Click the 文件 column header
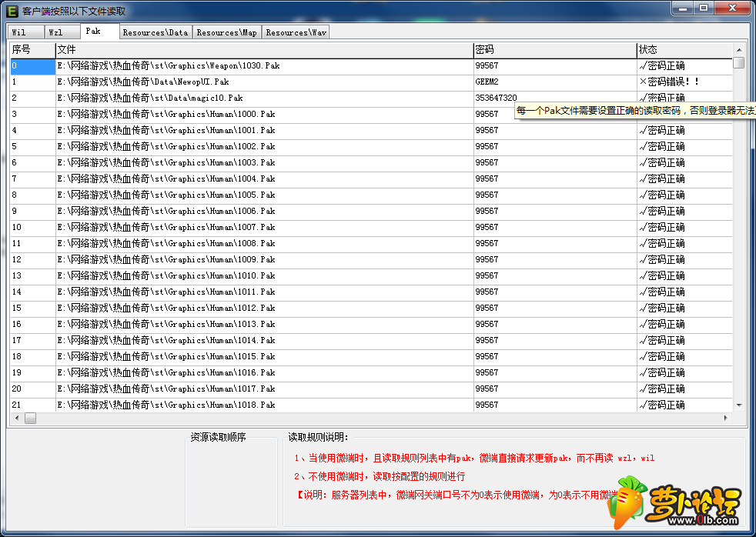Screen dimensions: 756x537 point(265,49)
